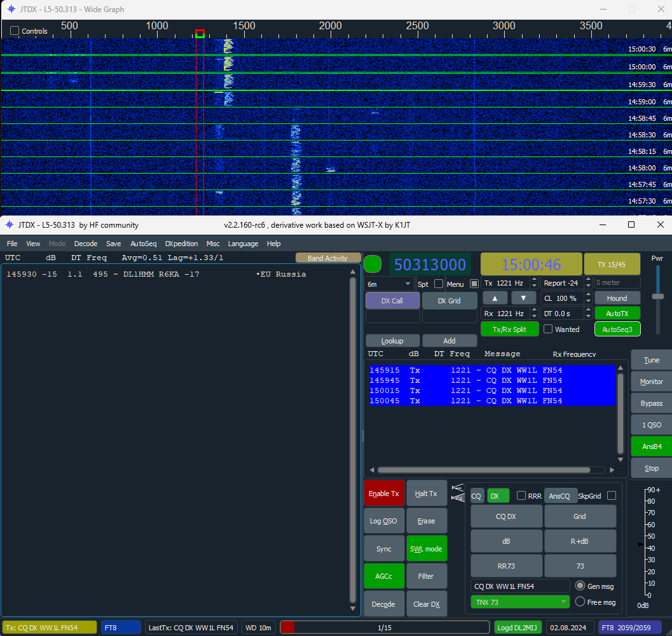Viewport: 672px width, 636px height.
Task: Click the Monitor button
Action: coord(652,382)
